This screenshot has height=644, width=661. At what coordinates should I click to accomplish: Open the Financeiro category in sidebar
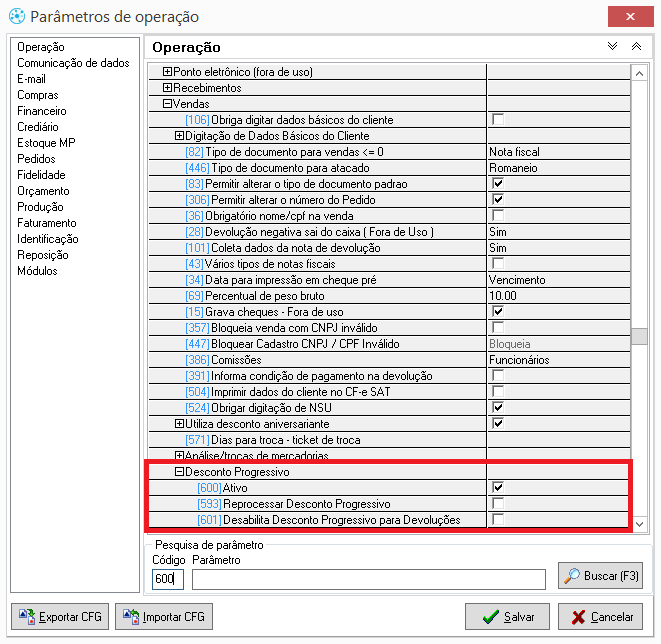(x=42, y=111)
